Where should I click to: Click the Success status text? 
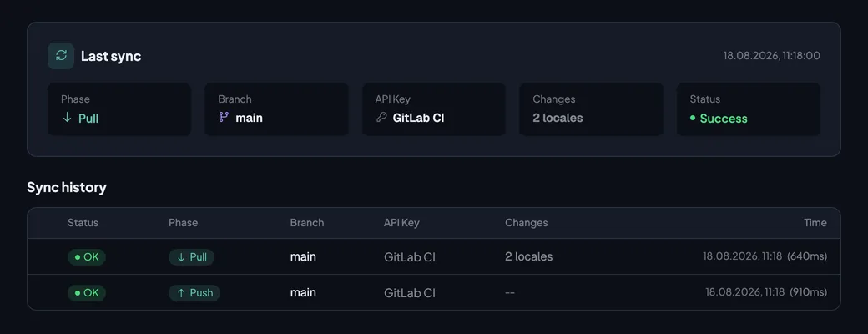[x=724, y=119]
